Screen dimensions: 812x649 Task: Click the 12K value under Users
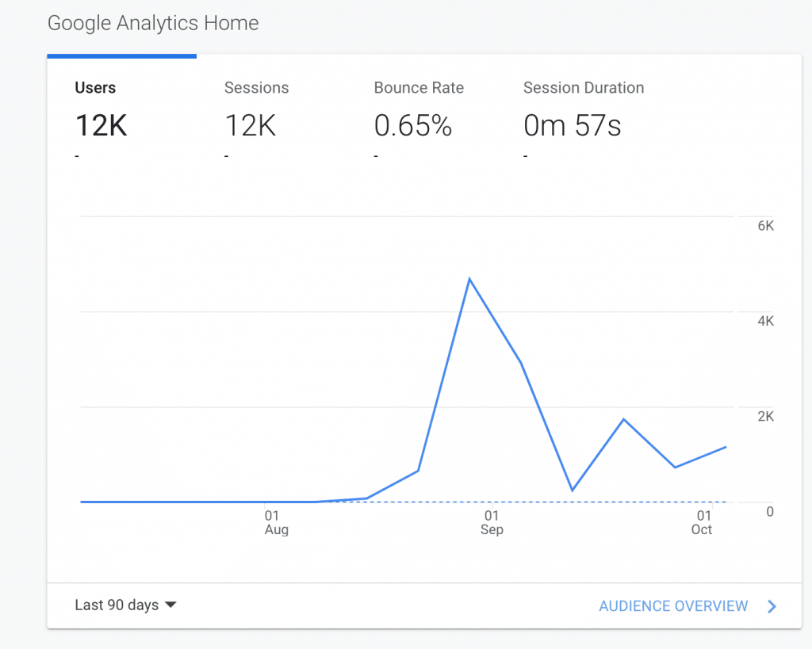coord(101,125)
